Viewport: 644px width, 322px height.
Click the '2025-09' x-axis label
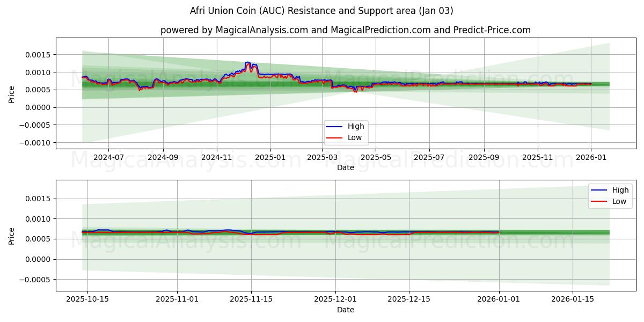[x=484, y=157]
